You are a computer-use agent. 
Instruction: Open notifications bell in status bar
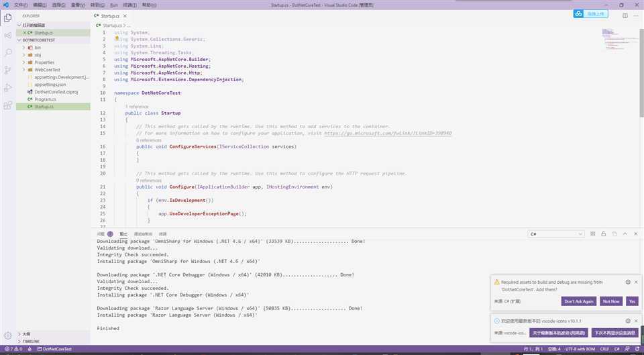coord(637,349)
